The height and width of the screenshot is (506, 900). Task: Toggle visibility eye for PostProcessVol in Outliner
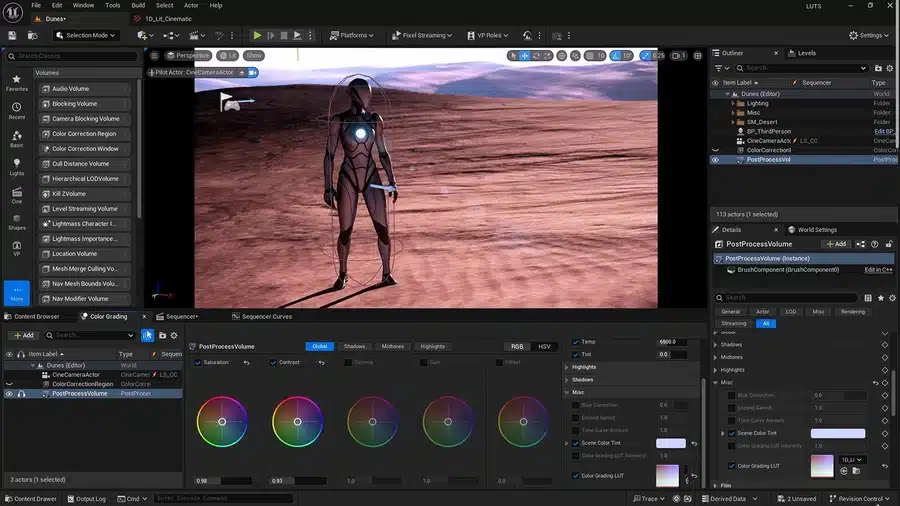click(x=715, y=159)
